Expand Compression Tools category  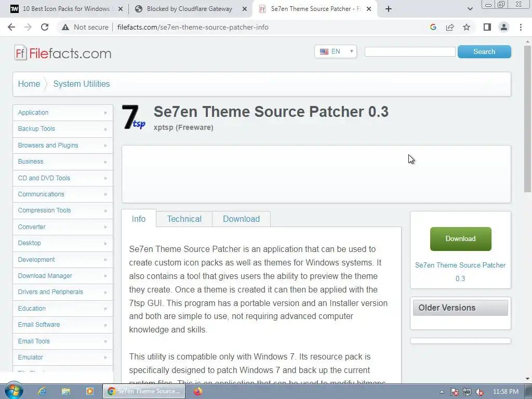pyautogui.click(x=63, y=210)
